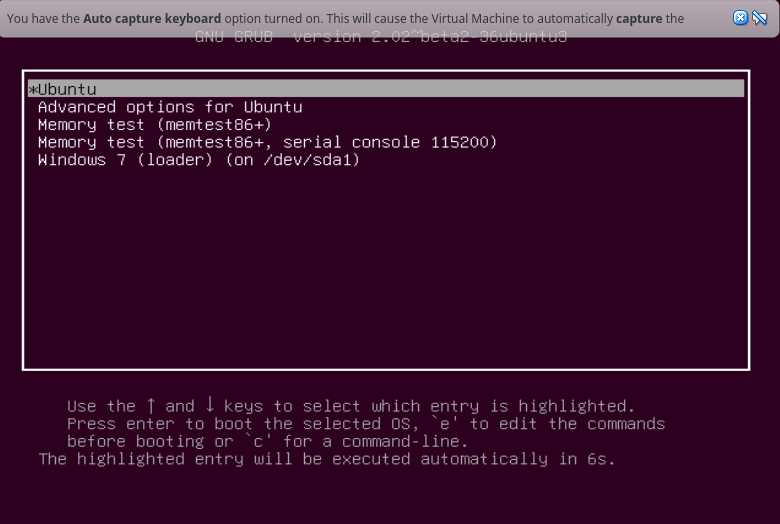The height and width of the screenshot is (524, 780).
Task: Click the bold word capture in notification
Action: pos(639,19)
